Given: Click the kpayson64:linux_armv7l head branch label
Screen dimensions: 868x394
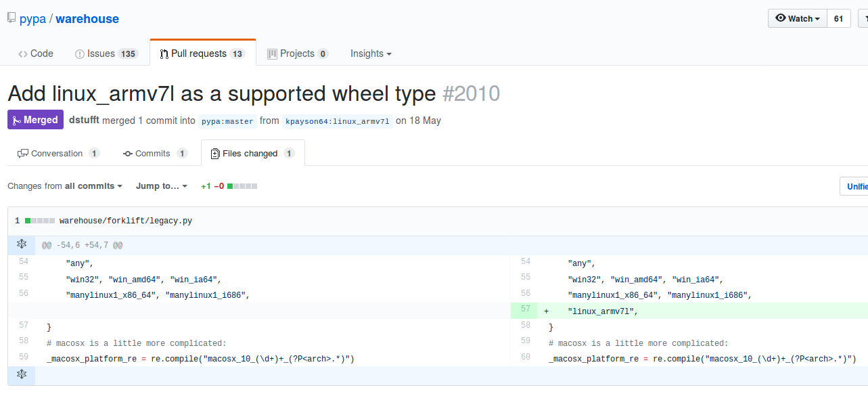Looking at the screenshot, I should [337, 121].
